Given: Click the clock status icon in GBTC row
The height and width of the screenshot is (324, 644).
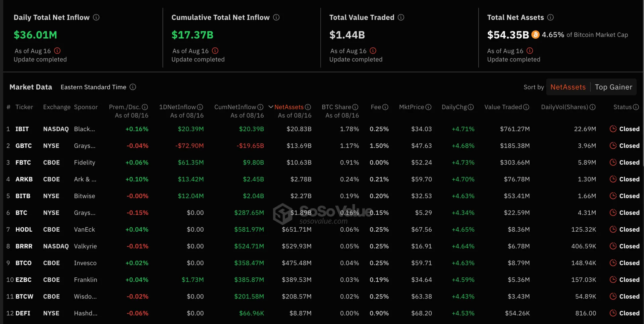Looking at the screenshot, I should coord(613,145).
